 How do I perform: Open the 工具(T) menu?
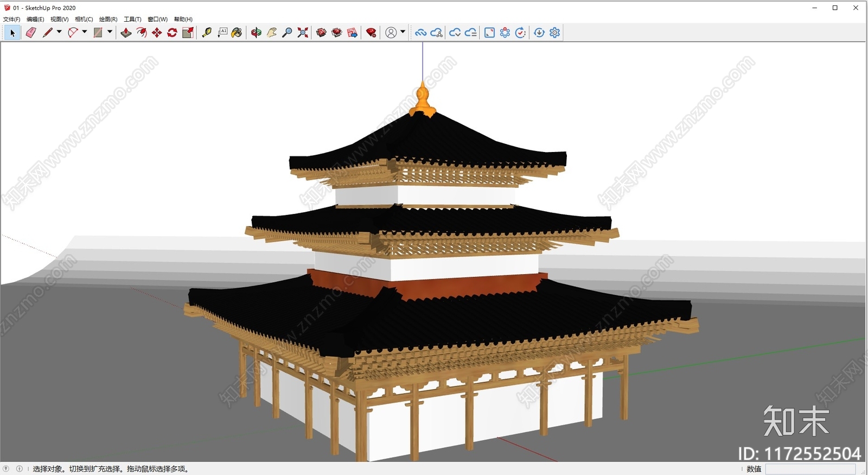tap(132, 19)
